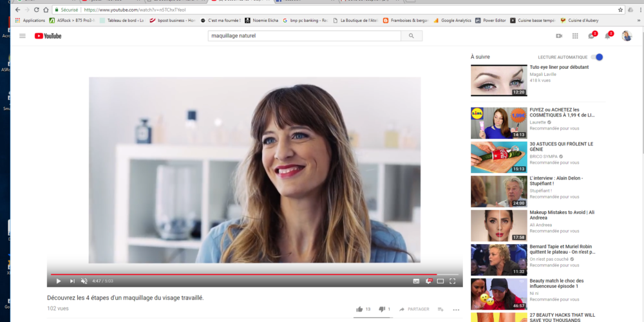Open the account avatar menu

627,36
